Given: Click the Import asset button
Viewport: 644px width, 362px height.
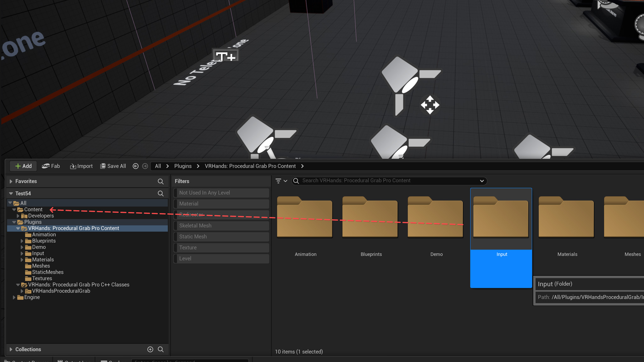Looking at the screenshot, I should click(81, 166).
